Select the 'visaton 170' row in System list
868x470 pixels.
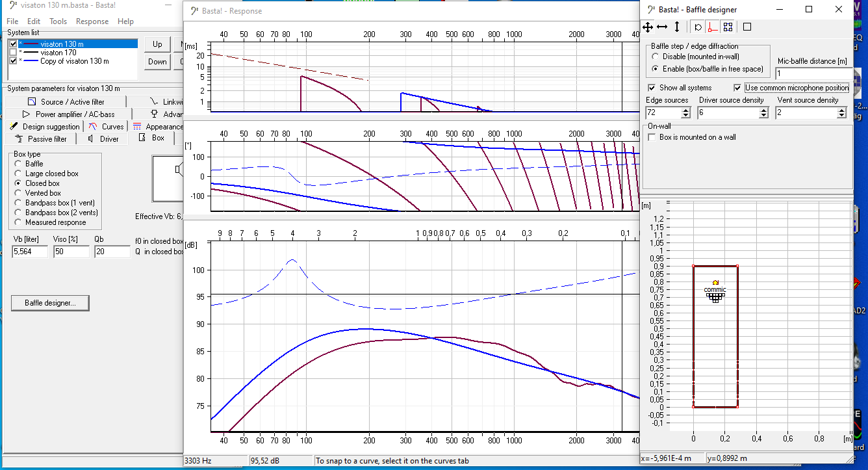coord(73,53)
